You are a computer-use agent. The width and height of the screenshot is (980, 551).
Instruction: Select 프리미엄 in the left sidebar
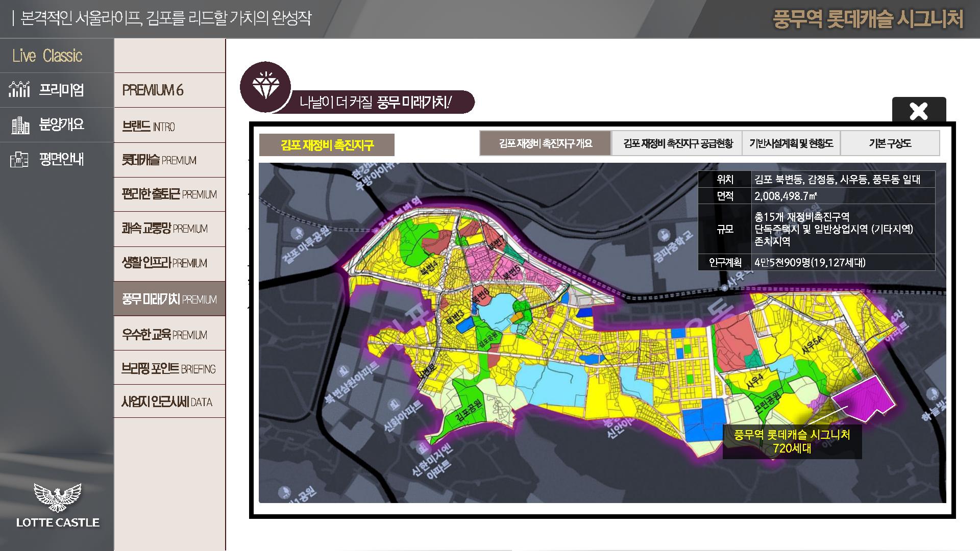point(57,90)
